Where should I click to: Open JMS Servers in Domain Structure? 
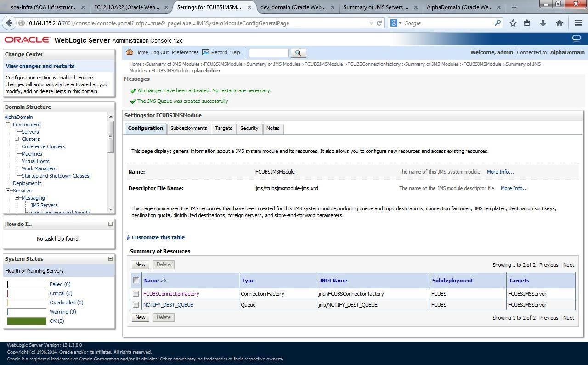click(x=44, y=205)
